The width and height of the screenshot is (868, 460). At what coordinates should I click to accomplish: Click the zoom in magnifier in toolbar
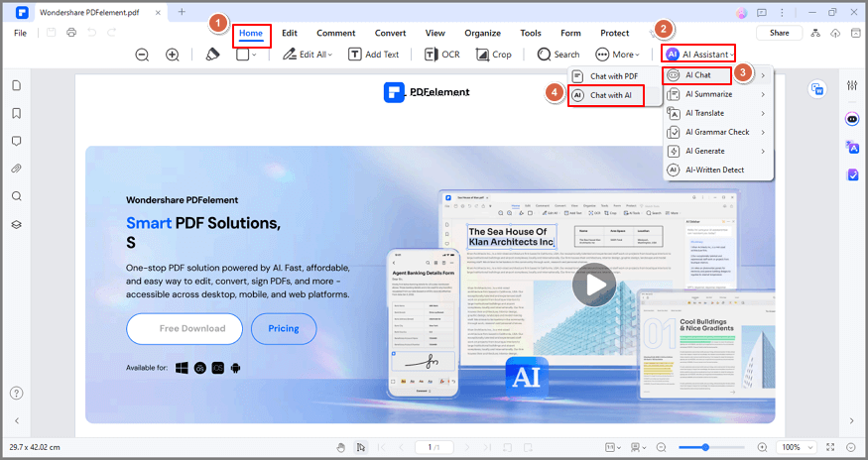pyautogui.click(x=173, y=55)
